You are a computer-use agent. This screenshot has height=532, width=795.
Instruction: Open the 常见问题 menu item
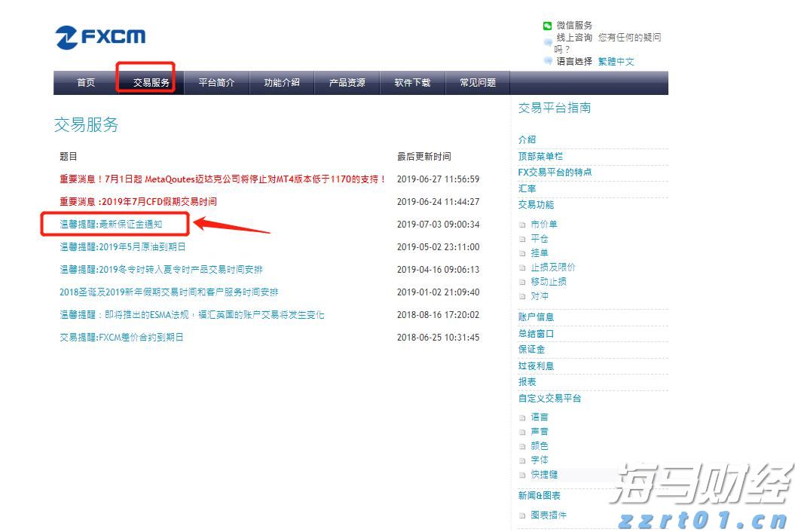[x=479, y=83]
